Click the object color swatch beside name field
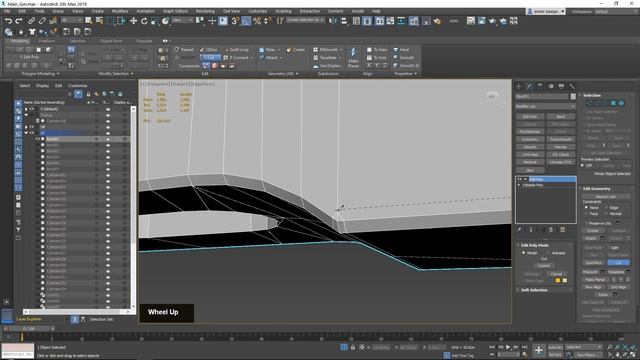640x360 pixels. click(x=573, y=97)
